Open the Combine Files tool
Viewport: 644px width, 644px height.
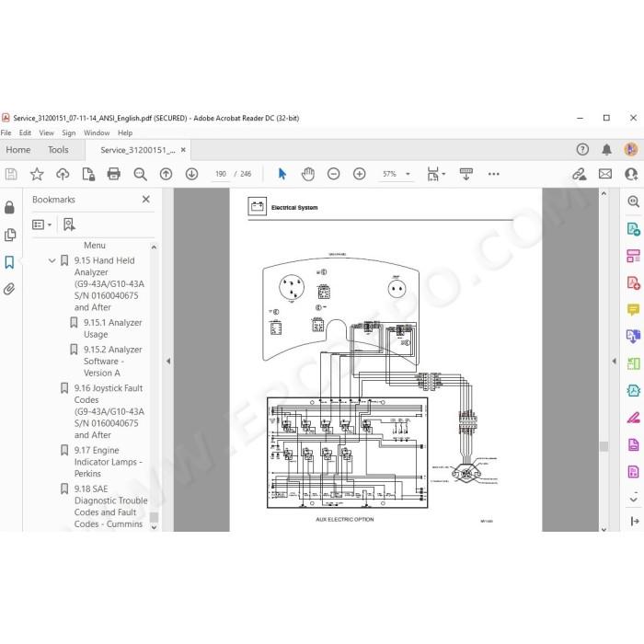click(x=633, y=337)
